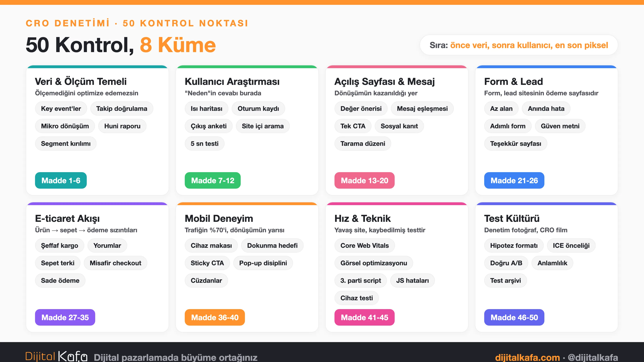The height and width of the screenshot is (362, 644).
Task: Click the Veri & Ölçüm Temeli heading
Action: tap(81, 81)
